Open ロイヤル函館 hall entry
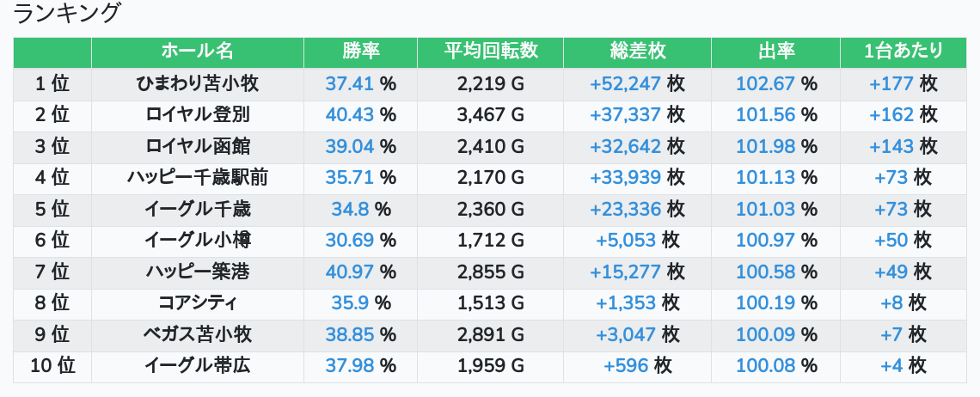The width and height of the screenshot is (980, 397). 197,147
